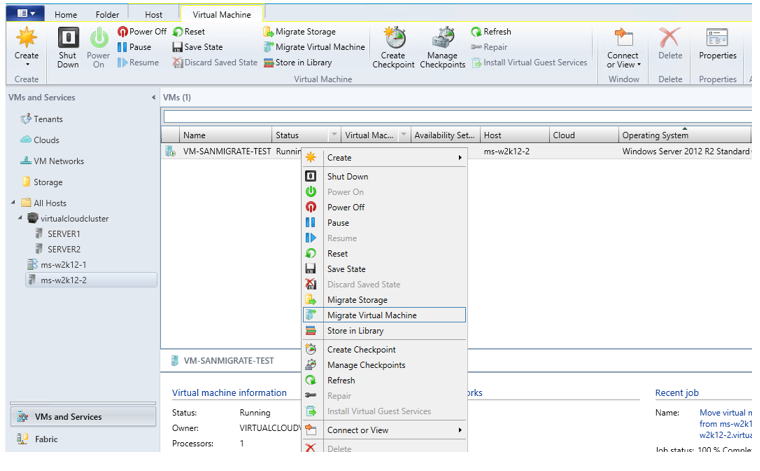Open the Status column filter dropdown
Screen dimensions: 760x471
point(334,135)
